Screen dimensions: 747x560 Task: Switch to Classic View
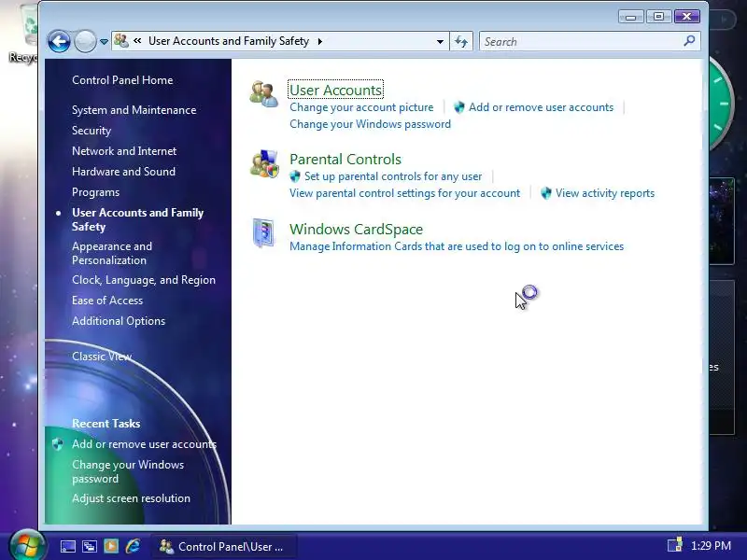(102, 357)
